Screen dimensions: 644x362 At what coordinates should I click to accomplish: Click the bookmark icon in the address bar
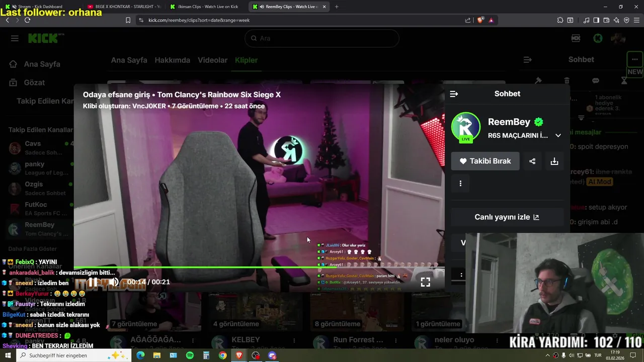pyautogui.click(x=128, y=20)
